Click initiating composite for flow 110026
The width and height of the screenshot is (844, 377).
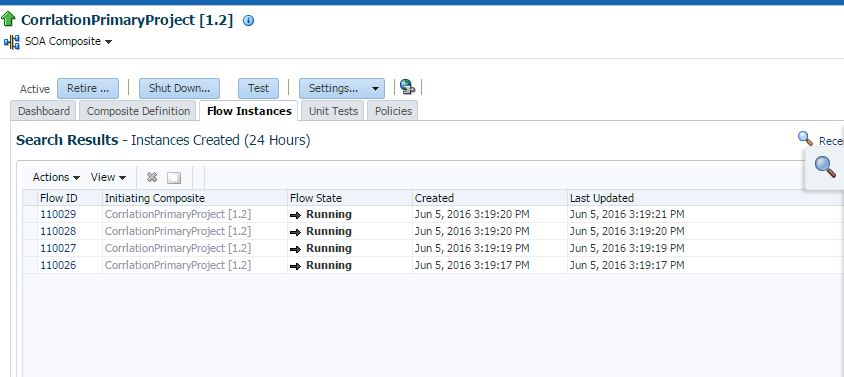pyautogui.click(x=178, y=265)
